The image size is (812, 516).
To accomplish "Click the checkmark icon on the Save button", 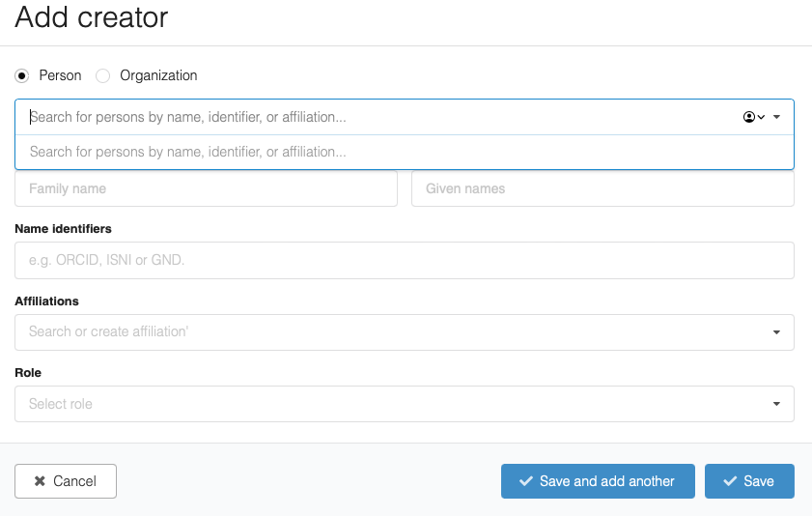I will (730, 481).
